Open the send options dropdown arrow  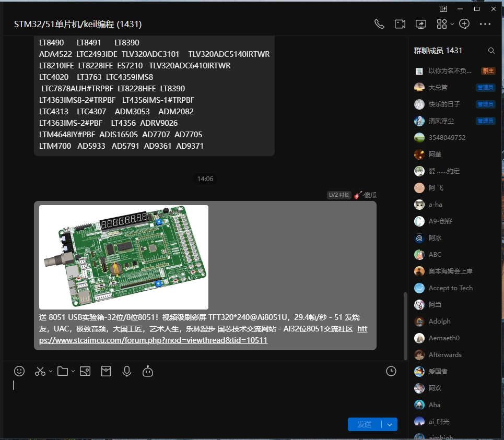390,424
